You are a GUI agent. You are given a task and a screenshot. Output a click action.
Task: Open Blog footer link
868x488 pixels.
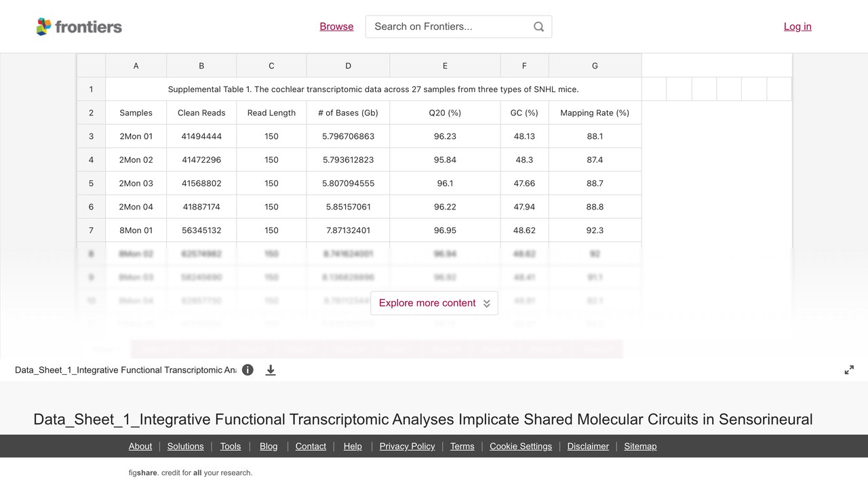(269, 446)
